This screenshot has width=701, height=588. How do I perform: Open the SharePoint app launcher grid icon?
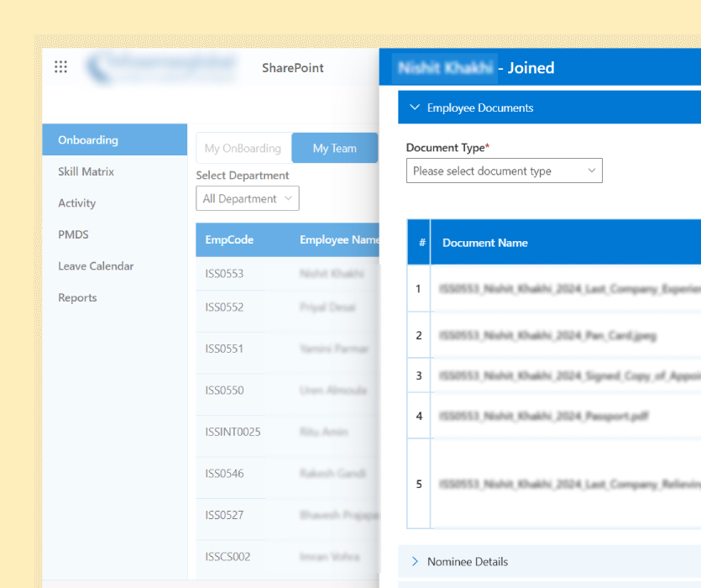60,67
